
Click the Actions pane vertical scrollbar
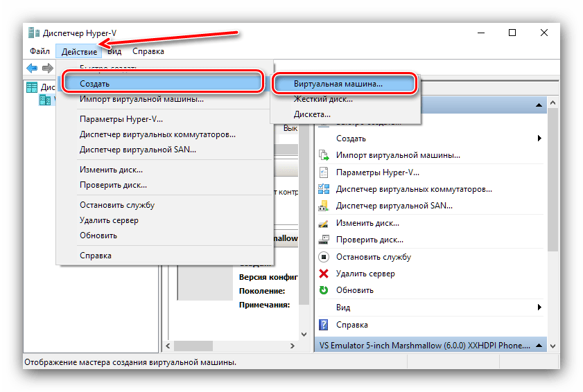[x=552, y=208]
